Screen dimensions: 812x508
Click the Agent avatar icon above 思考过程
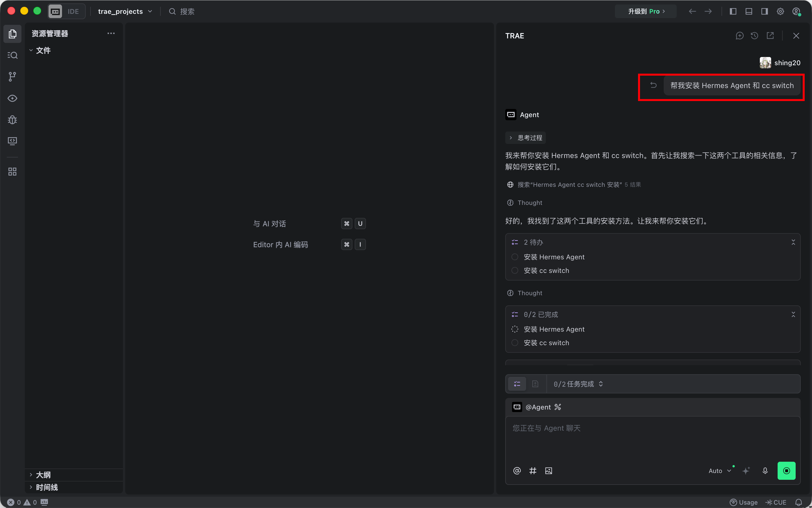tap(511, 115)
